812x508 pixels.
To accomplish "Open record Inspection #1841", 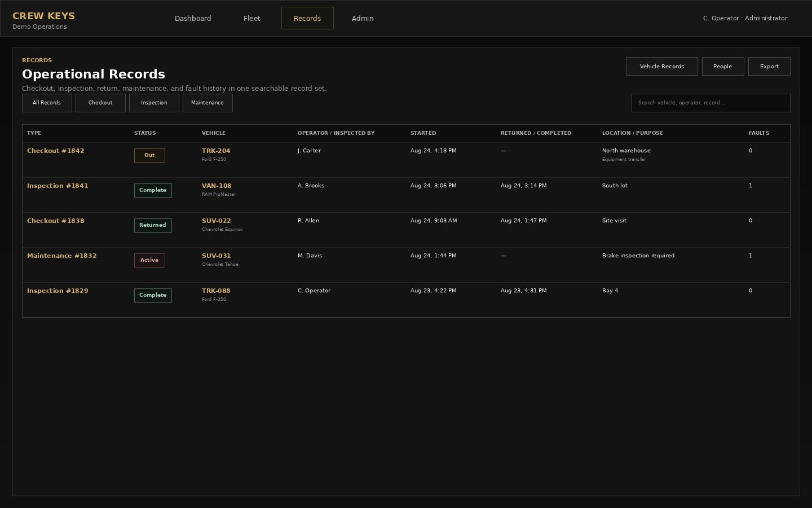I will 58,186.
